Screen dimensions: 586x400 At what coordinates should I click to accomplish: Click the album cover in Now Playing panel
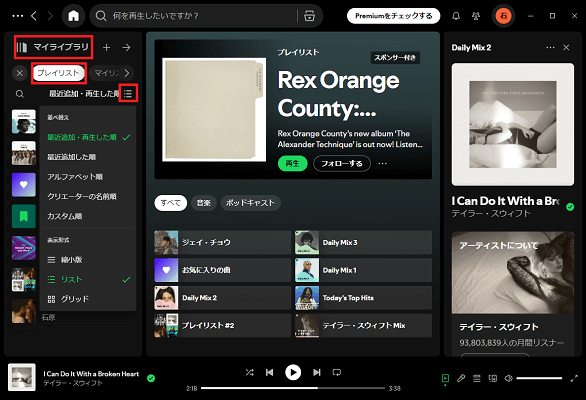click(513, 124)
